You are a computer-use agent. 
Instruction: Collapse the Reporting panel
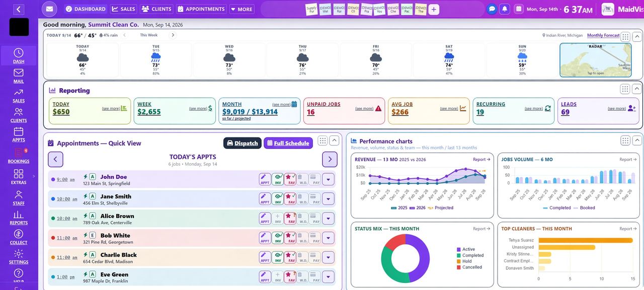pos(637,89)
